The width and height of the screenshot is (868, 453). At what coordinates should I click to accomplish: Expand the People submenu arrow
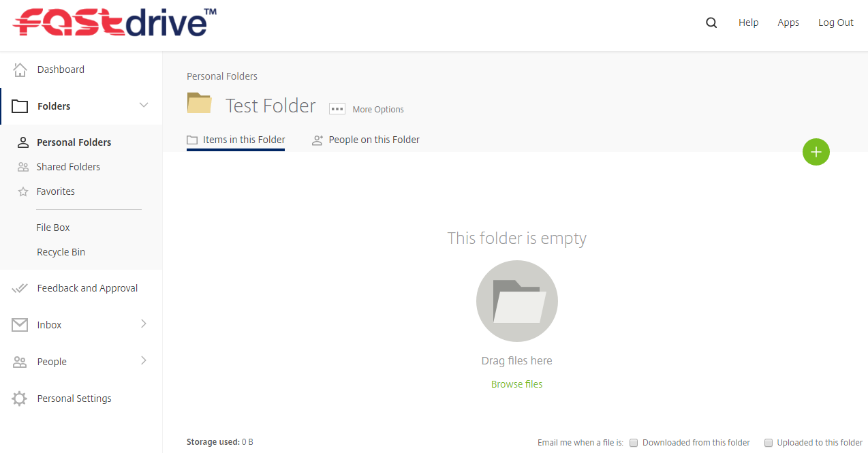point(144,360)
